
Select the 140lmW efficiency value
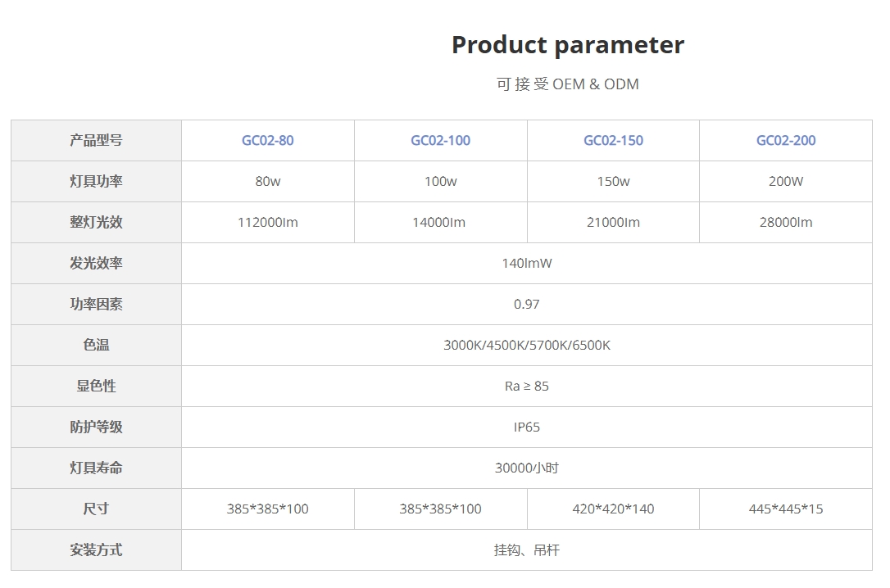pyautogui.click(x=526, y=263)
